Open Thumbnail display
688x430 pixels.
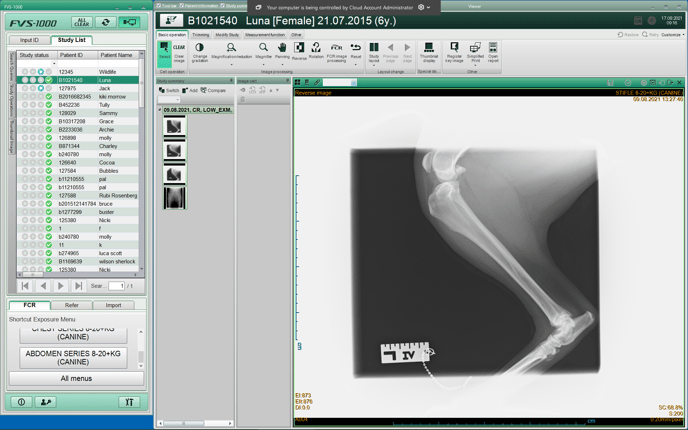pos(428,50)
